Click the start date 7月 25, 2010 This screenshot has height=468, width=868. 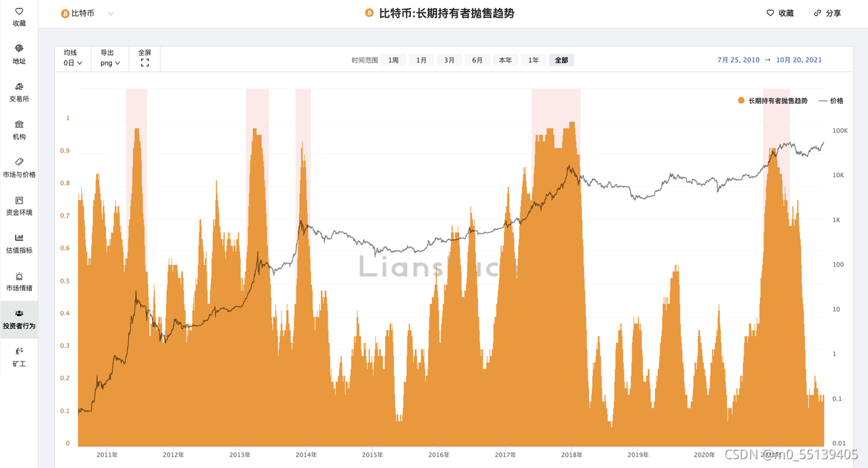click(x=737, y=60)
